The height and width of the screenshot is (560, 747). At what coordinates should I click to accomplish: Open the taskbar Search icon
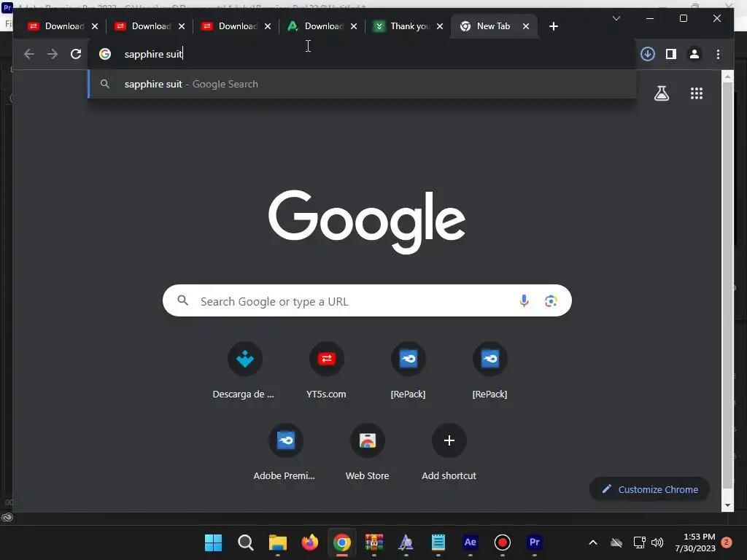click(245, 542)
